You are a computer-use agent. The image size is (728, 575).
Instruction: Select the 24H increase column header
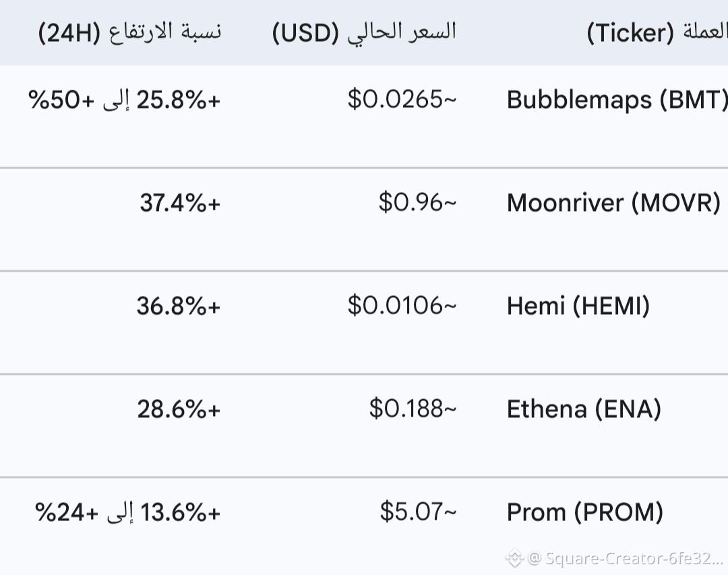tap(130, 32)
